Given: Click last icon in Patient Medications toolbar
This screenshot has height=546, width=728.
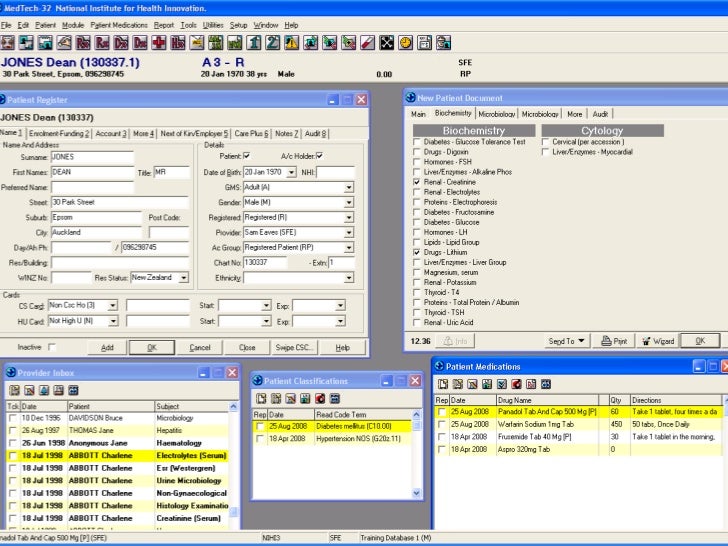Looking at the screenshot, I should pyautogui.click(x=546, y=384).
